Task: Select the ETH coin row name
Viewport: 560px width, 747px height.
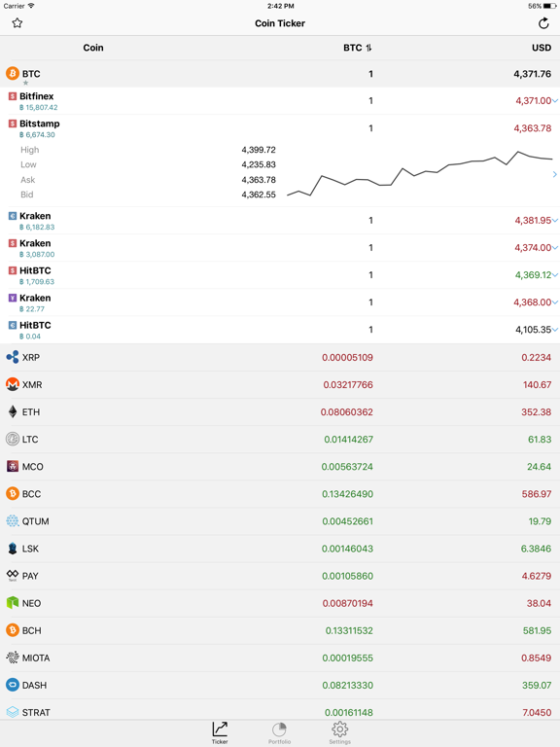Action: (x=31, y=411)
